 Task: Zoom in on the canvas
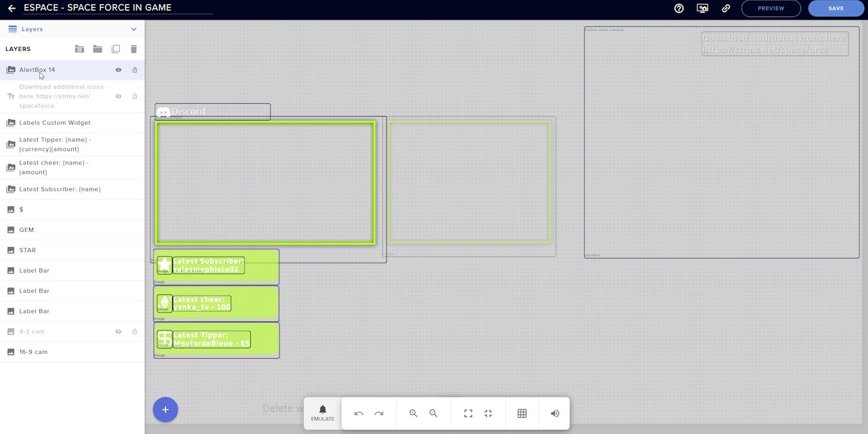[413, 414]
